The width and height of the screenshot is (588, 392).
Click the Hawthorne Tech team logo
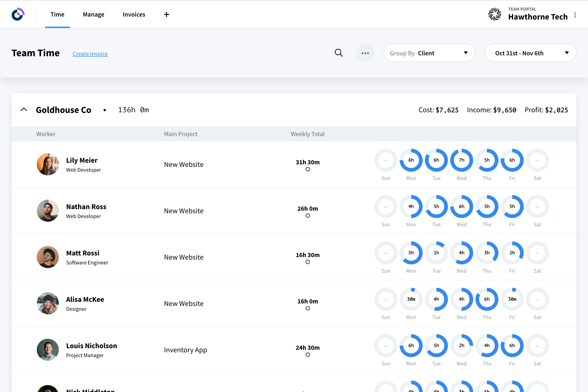[495, 14]
